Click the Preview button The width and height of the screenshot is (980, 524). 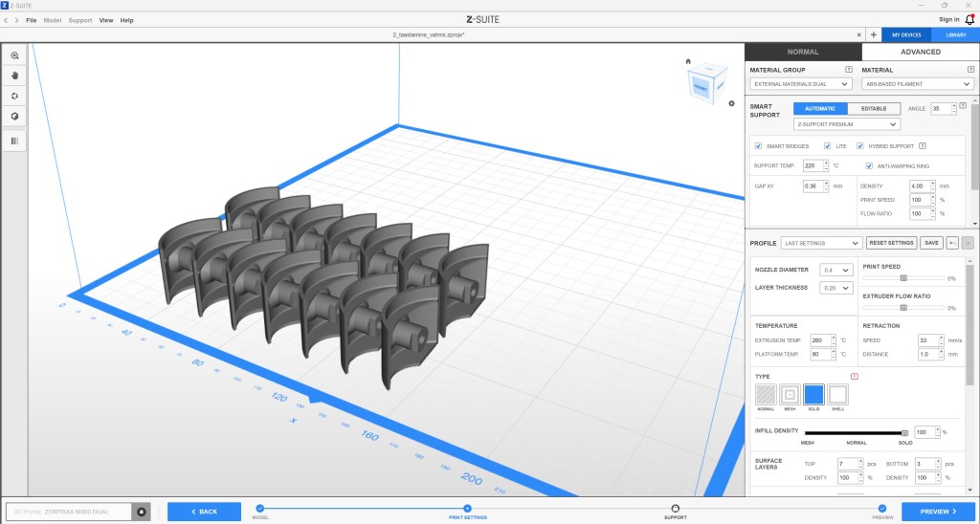[937, 512]
